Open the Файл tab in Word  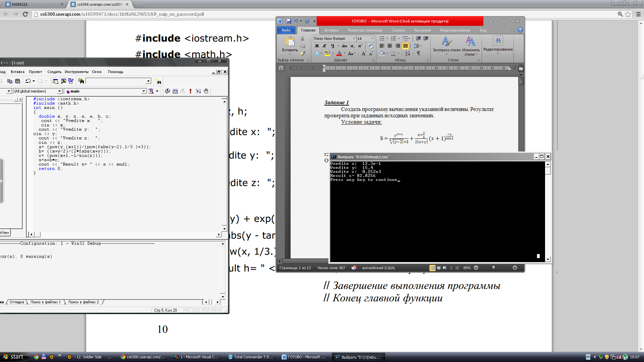(286, 30)
